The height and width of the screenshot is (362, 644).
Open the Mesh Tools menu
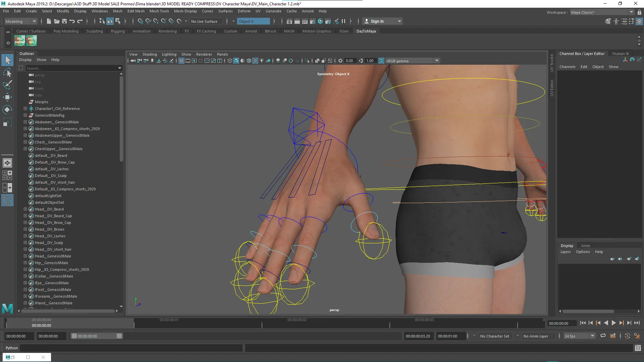(x=159, y=11)
